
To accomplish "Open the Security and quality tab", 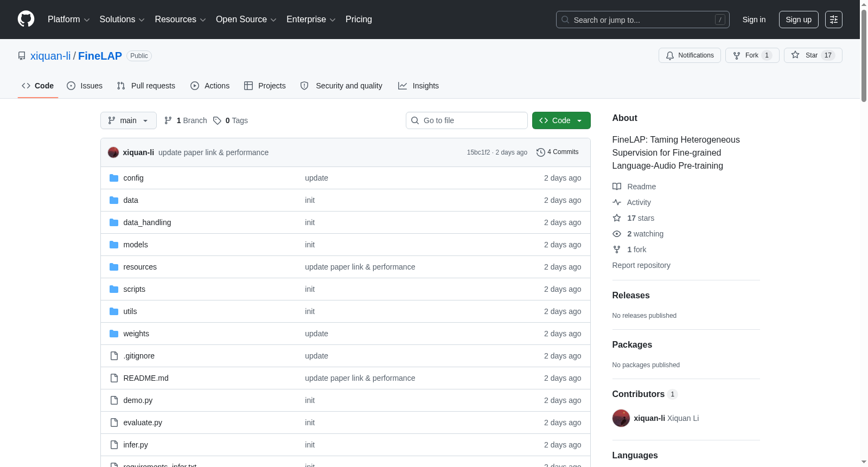I will (341, 86).
